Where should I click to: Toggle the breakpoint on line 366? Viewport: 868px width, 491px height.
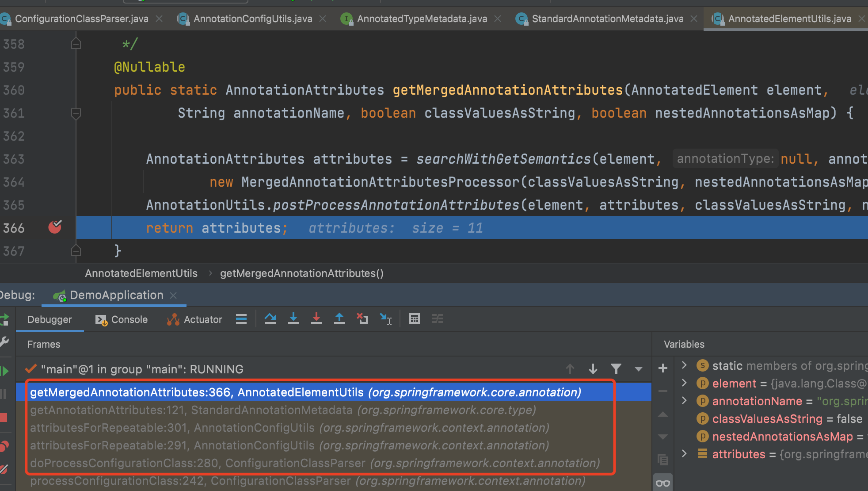tap(55, 227)
